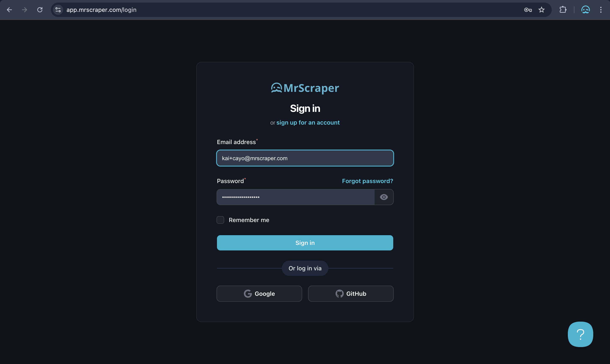610x364 pixels.
Task: Click the browser menu three-dot icon
Action: pos(601,10)
